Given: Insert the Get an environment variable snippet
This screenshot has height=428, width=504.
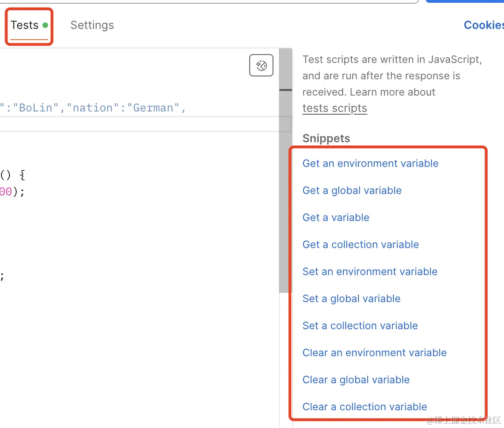Looking at the screenshot, I should click(371, 164).
